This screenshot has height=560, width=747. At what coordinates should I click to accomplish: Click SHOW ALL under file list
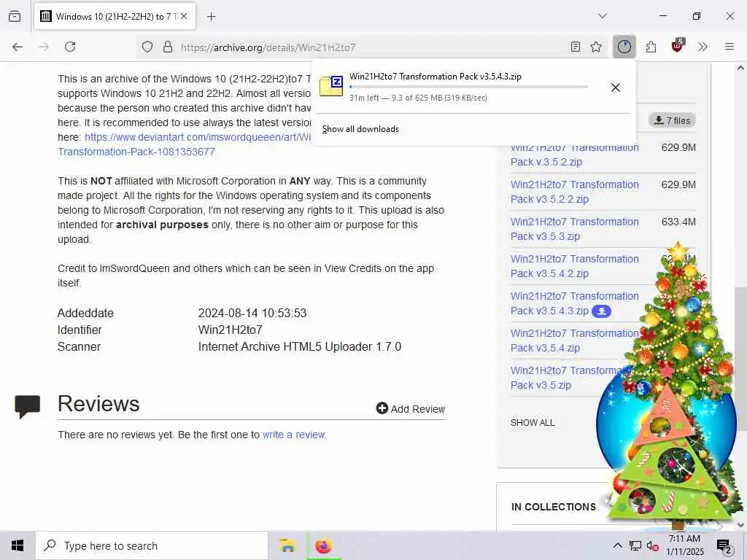tap(533, 422)
